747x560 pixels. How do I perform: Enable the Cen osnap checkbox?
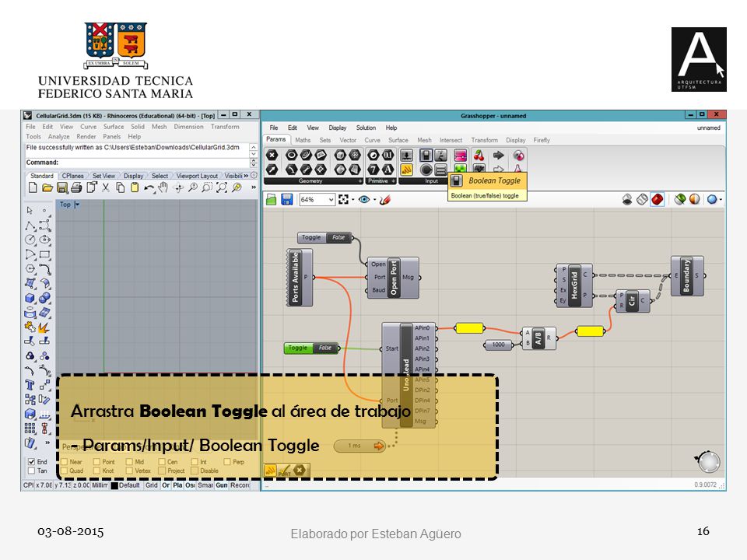pos(162,461)
